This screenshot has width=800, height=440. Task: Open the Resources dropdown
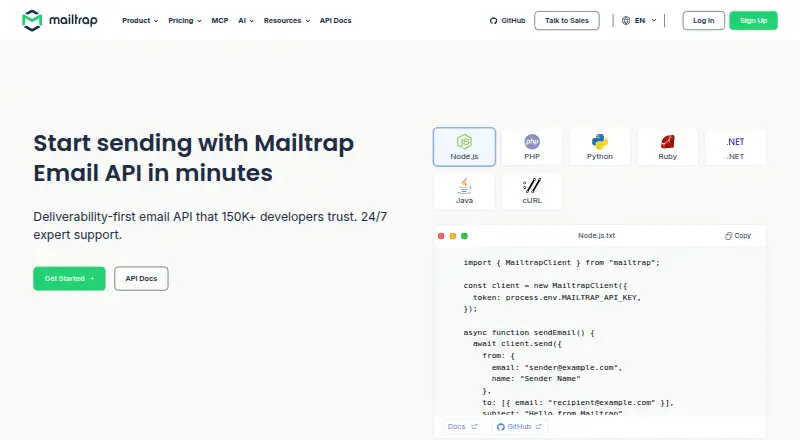287,20
